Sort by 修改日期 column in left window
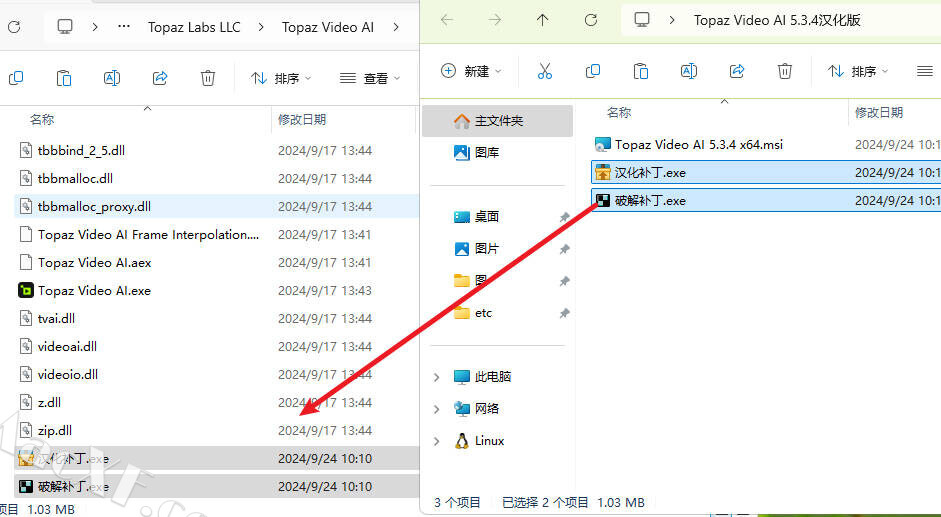The image size is (941, 517). (x=302, y=119)
